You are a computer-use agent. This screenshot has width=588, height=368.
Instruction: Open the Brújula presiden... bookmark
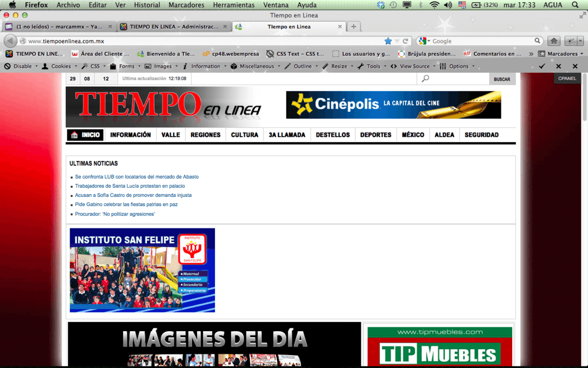coord(427,53)
